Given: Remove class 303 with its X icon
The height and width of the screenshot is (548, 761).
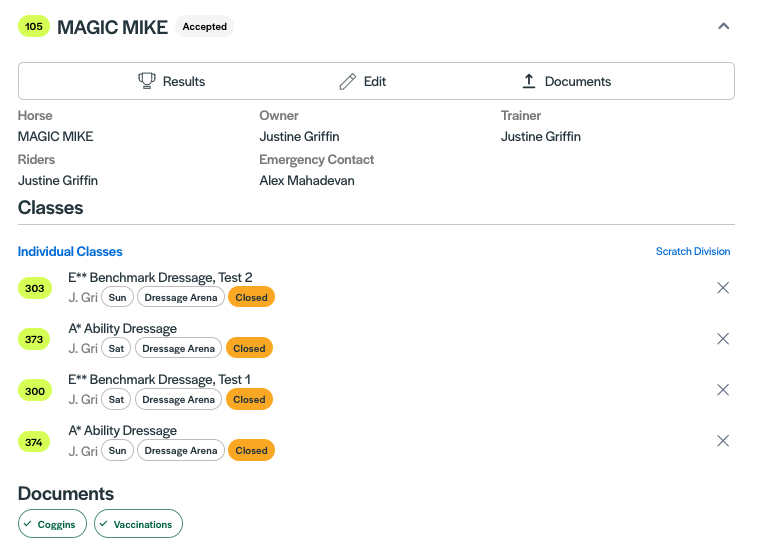Looking at the screenshot, I should pos(723,288).
